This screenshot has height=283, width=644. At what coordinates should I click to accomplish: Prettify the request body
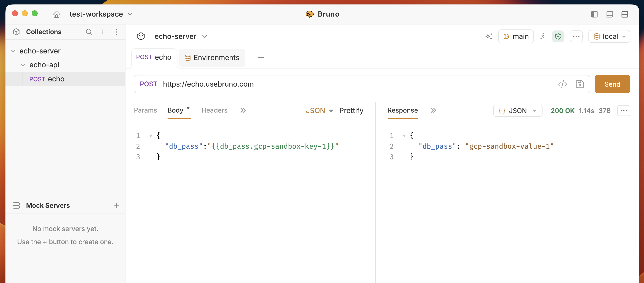[351, 111]
